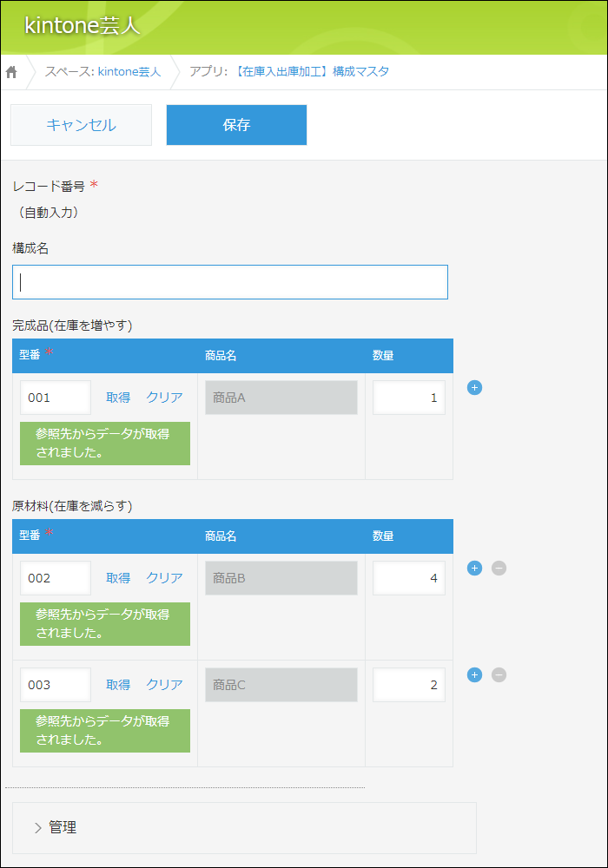Select the 数量 field showing 4
Image resolution: width=608 pixels, height=868 pixels.
click(x=408, y=578)
